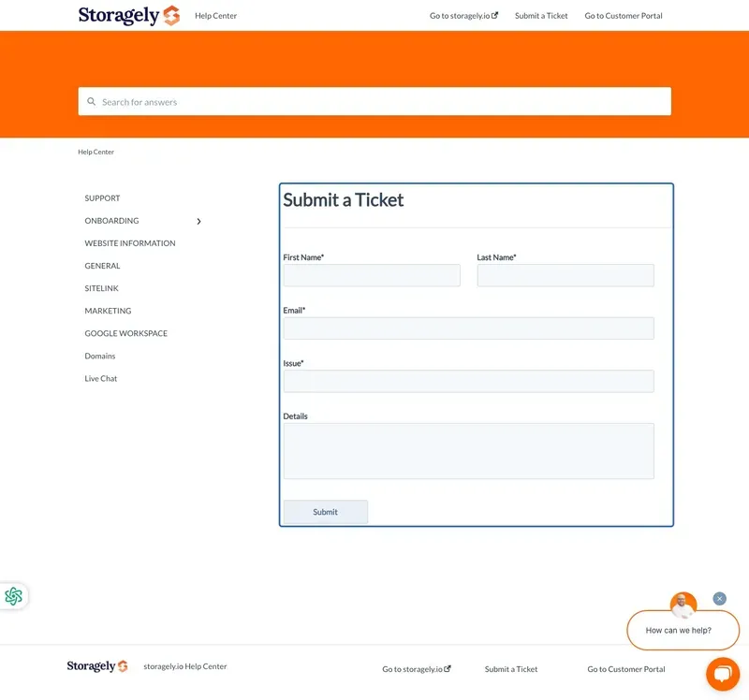Close the 'How can we help?' chat prompt
The height and width of the screenshot is (700, 749).
pos(719,599)
